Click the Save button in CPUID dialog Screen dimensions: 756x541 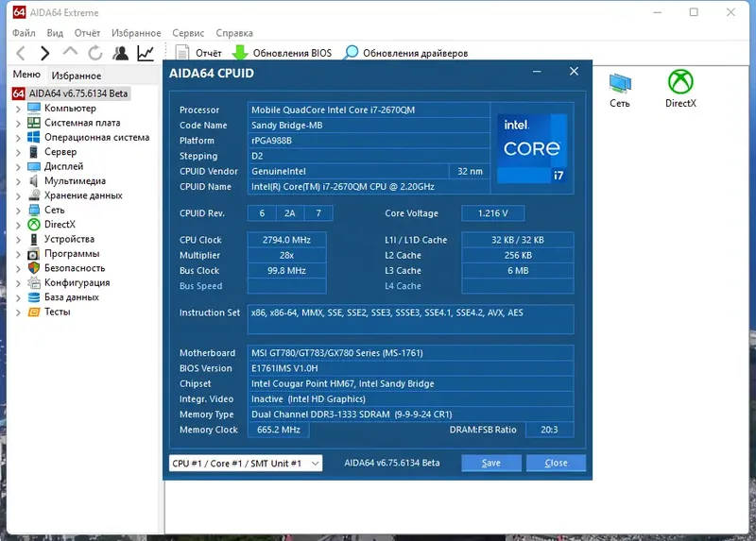click(x=490, y=463)
